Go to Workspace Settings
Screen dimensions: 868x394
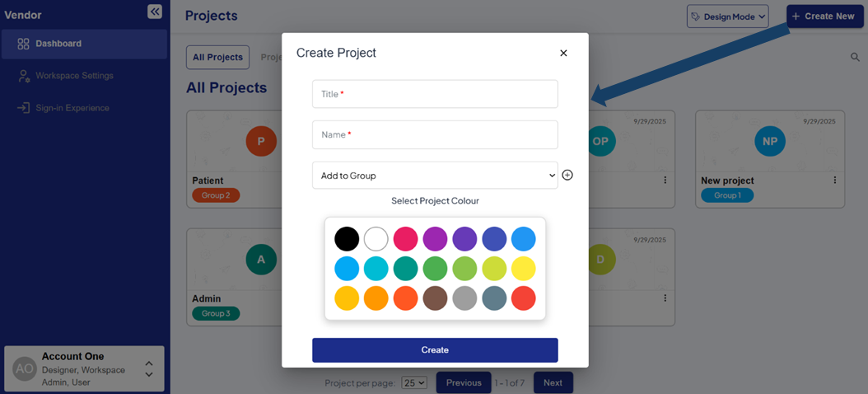74,76
